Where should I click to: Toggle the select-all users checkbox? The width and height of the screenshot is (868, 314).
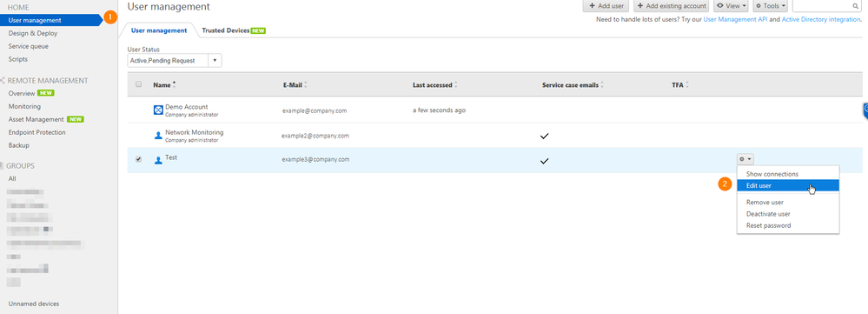pyautogui.click(x=139, y=84)
